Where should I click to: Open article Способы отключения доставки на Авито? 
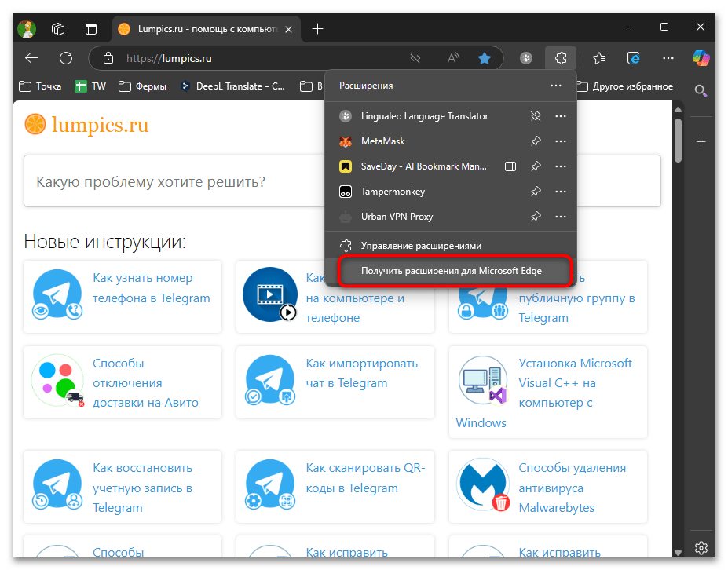(x=145, y=383)
